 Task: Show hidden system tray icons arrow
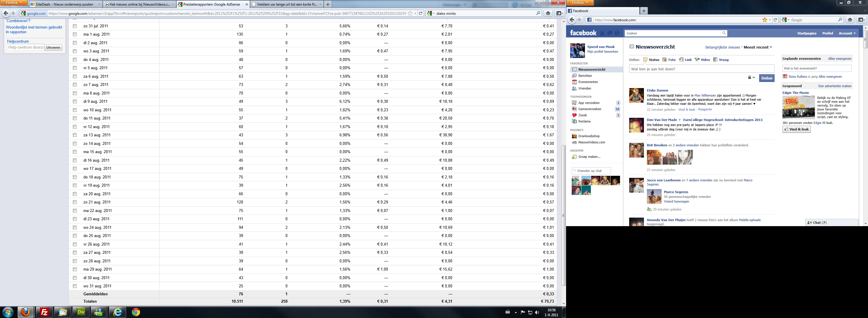click(x=516, y=312)
